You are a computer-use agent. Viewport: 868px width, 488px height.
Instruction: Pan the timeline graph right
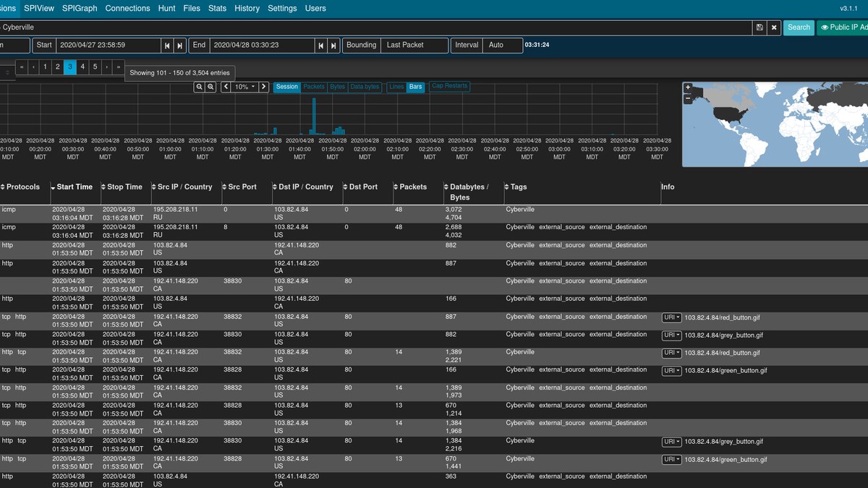coord(264,87)
